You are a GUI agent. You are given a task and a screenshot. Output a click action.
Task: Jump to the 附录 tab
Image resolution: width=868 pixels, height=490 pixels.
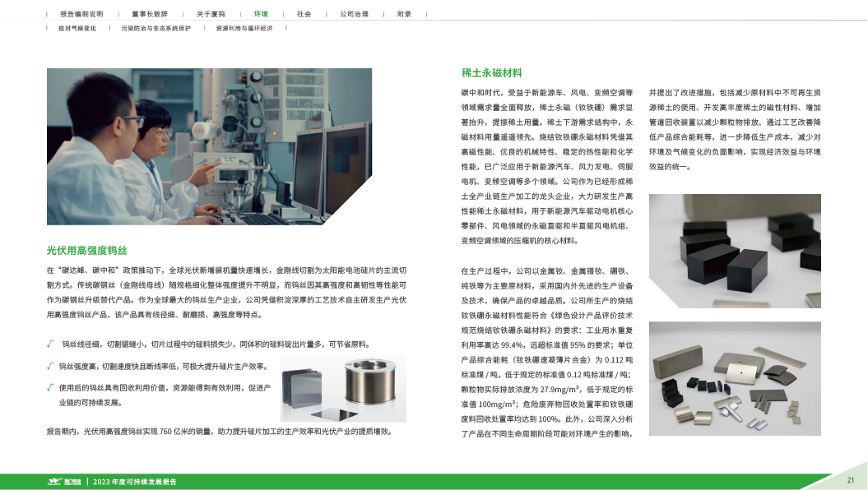[x=404, y=15]
